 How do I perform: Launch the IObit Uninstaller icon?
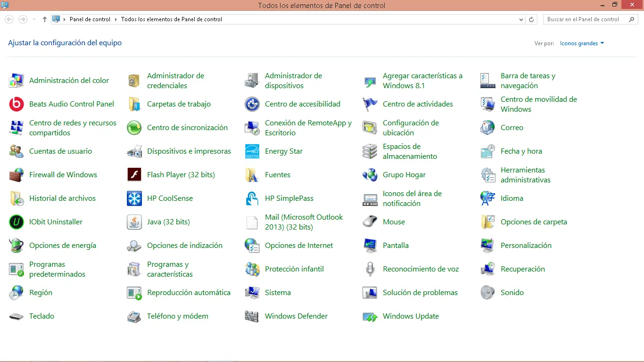tap(17, 222)
